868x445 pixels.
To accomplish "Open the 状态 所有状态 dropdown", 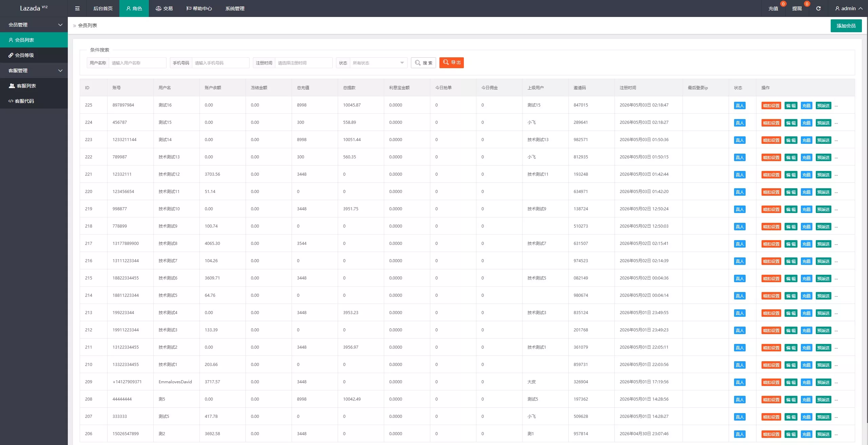I will [x=378, y=63].
